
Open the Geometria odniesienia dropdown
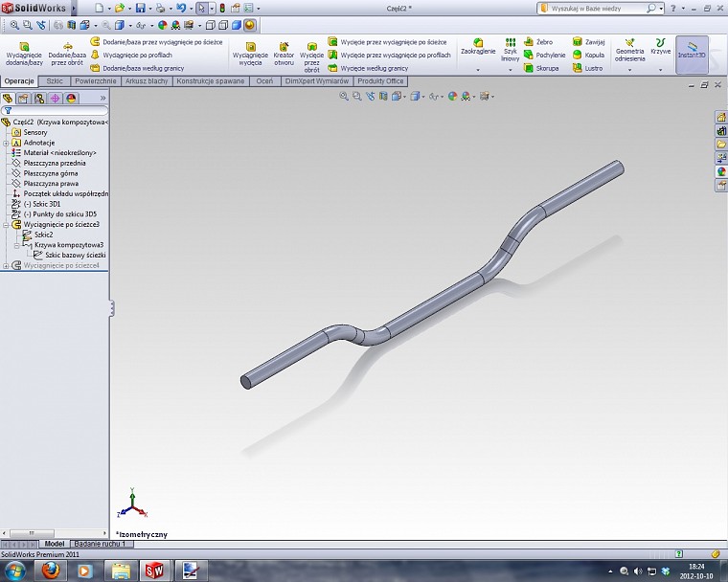(x=629, y=70)
